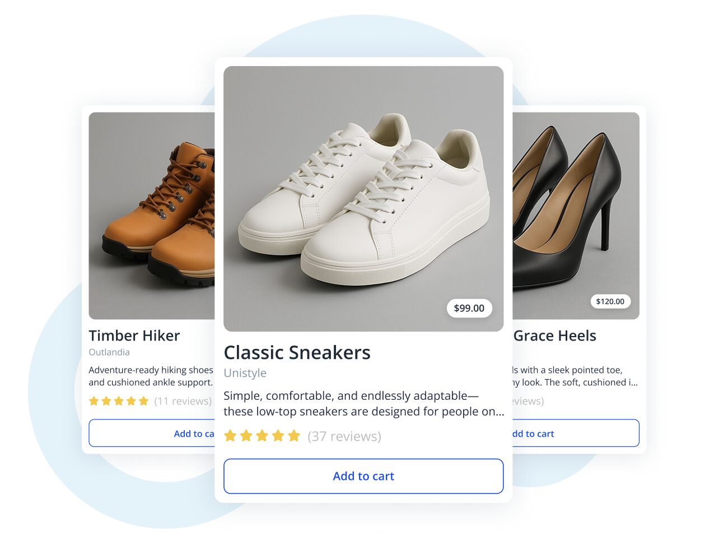Click the $99.00 price badge
This screenshot has height=560, width=728.
[469, 308]
